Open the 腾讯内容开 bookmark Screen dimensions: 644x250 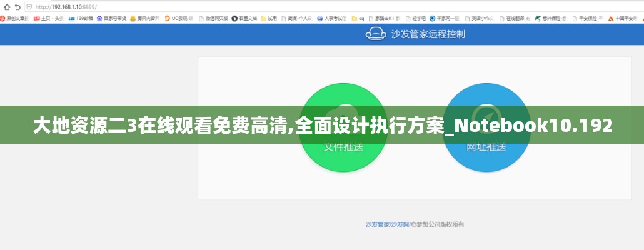pos(144,19)
